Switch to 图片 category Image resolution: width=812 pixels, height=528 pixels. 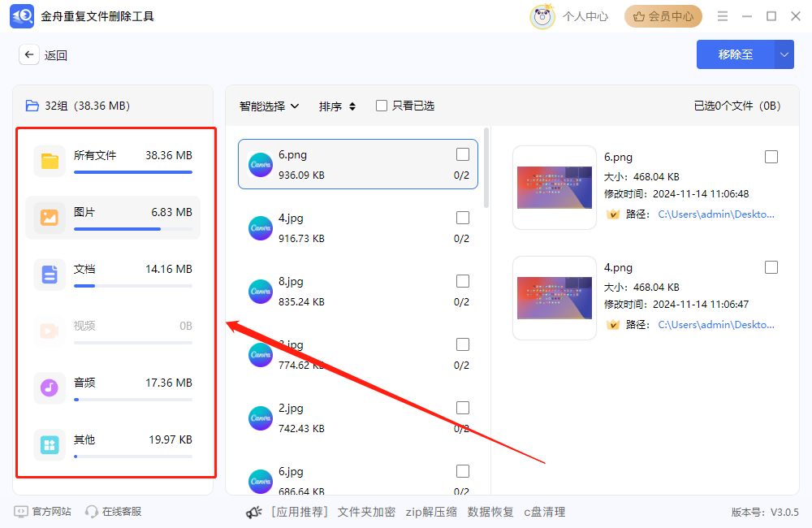pos(113,218)
